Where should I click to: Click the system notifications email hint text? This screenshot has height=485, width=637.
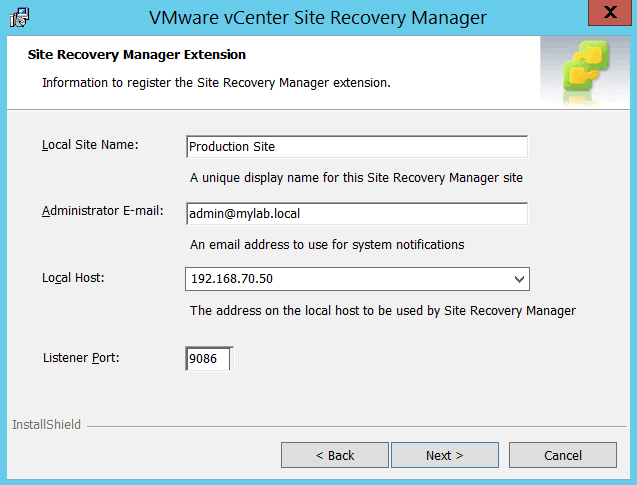click(x=327, y=244)
